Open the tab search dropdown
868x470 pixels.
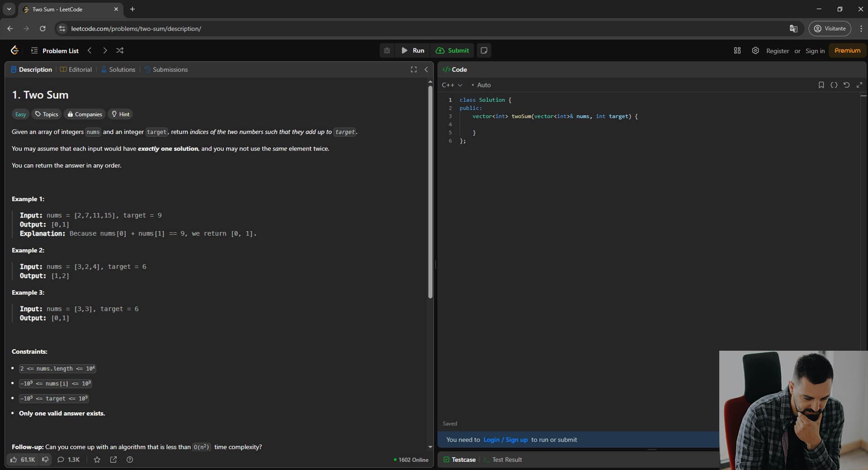[x=9, y=9]
